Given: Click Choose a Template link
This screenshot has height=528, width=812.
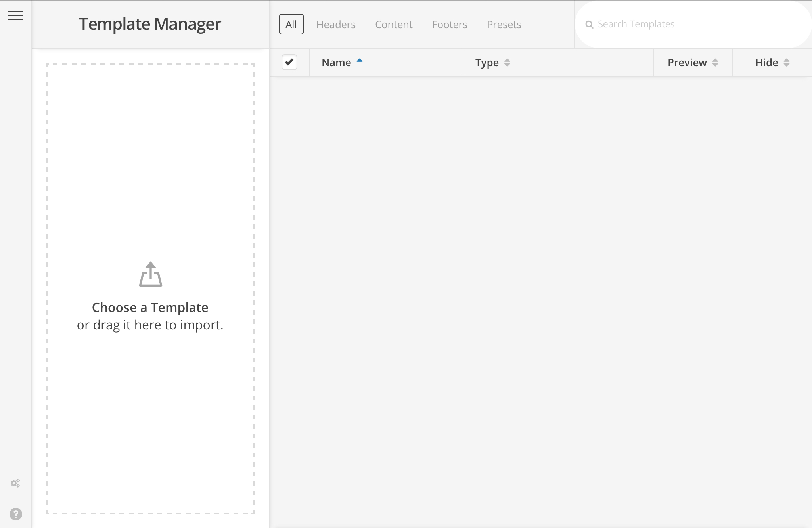Looking at the screenshot, I should pos(150,308).
